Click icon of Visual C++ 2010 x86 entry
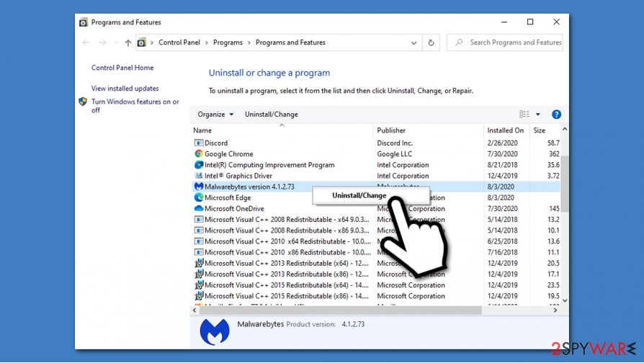644x363 pixels. pos(199,252)
